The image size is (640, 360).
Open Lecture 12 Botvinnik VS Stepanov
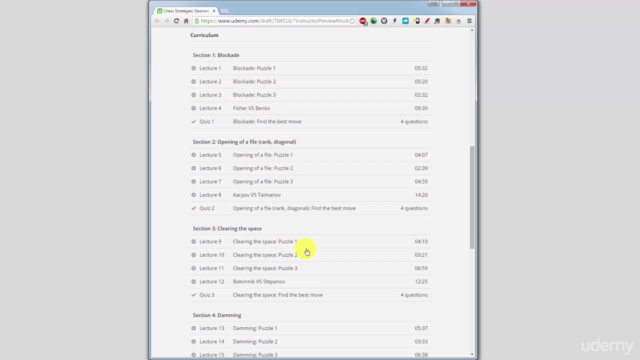pyautogui.click(x=309, y=282)
